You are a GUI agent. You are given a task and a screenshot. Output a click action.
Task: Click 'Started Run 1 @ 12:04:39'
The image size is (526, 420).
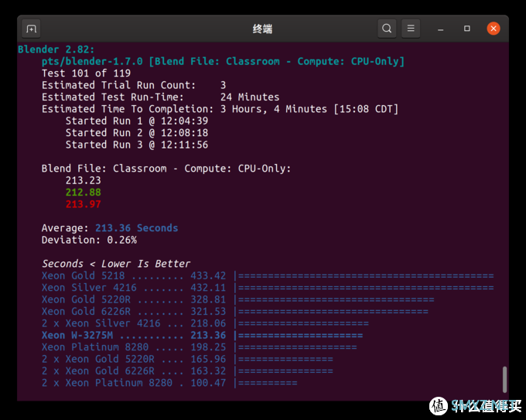pyautogui.click(x=137, y=121)
